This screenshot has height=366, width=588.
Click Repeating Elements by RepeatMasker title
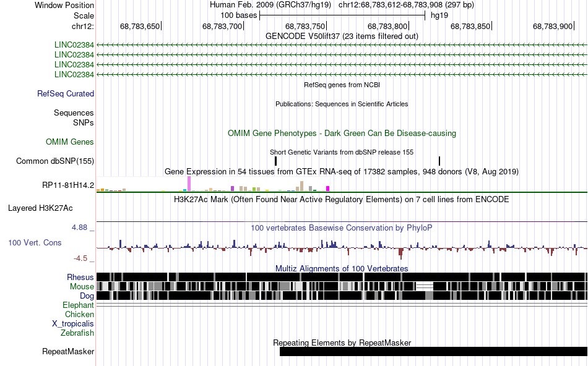(x=342, y=343)
